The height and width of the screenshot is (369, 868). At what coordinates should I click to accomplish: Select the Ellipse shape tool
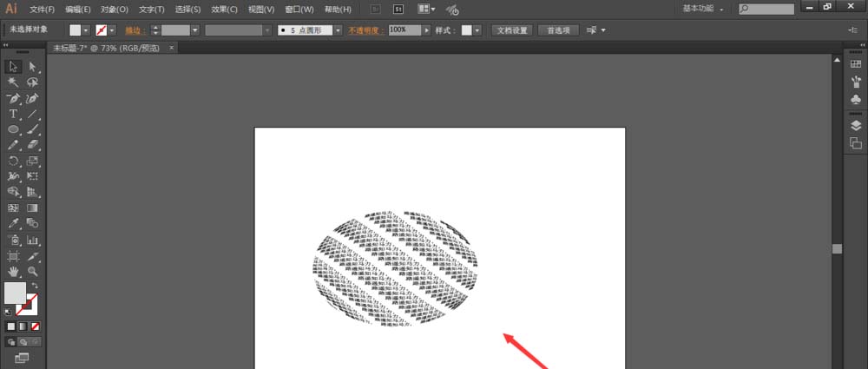[13, 129]
